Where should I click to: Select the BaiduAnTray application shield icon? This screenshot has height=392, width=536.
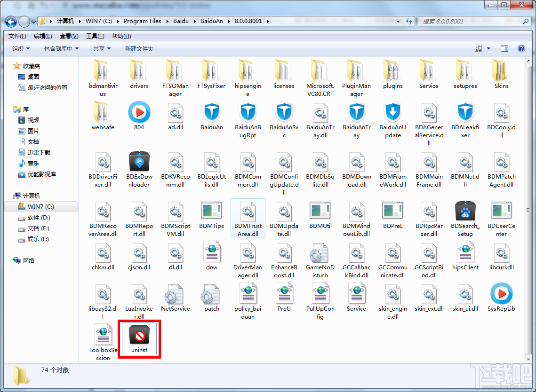(x=357, y=113)
